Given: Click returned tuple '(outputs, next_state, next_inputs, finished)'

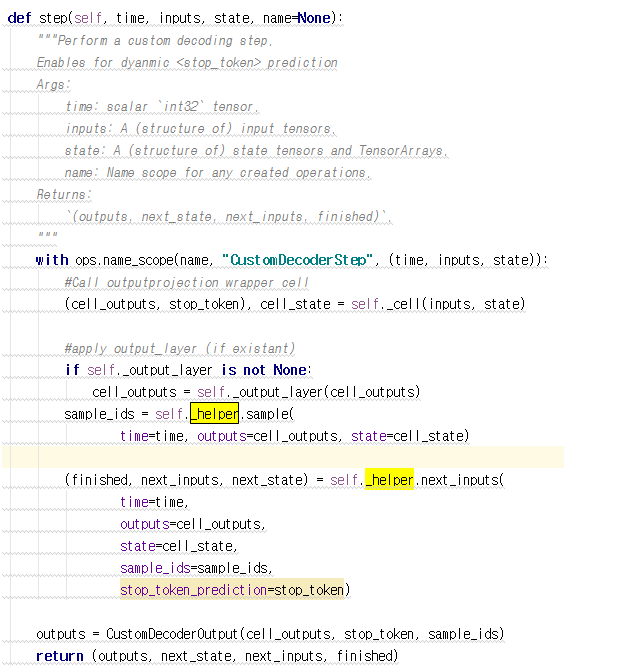Looking at the screenshot, I should point(245,657).
